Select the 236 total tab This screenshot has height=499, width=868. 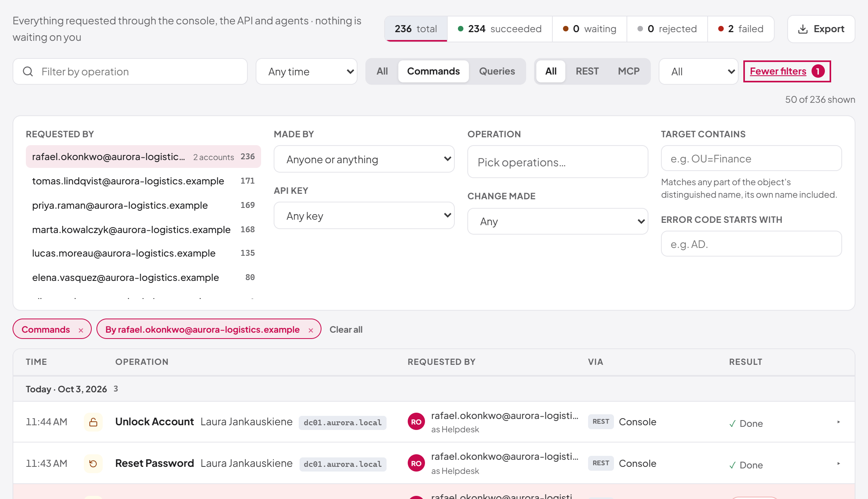point(416,29)
